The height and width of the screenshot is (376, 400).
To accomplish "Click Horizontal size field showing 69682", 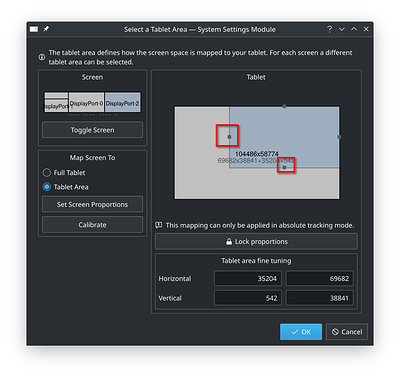I will [320, 278].
